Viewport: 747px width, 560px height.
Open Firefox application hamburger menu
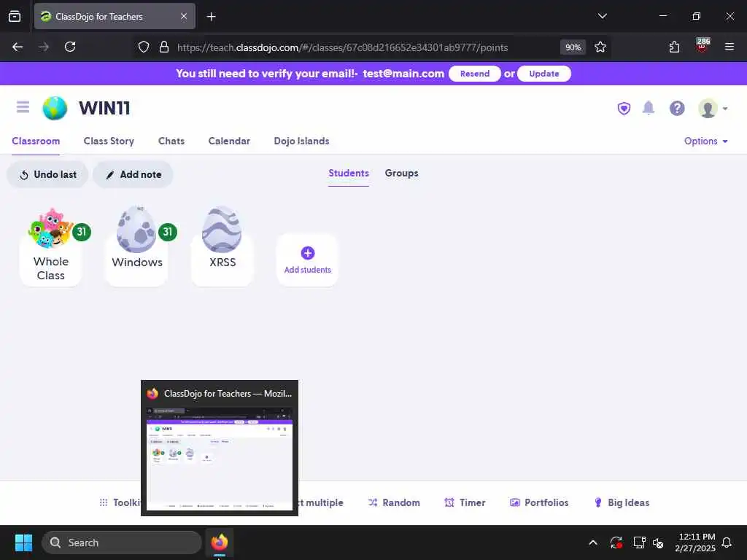(x=729, y=47)
